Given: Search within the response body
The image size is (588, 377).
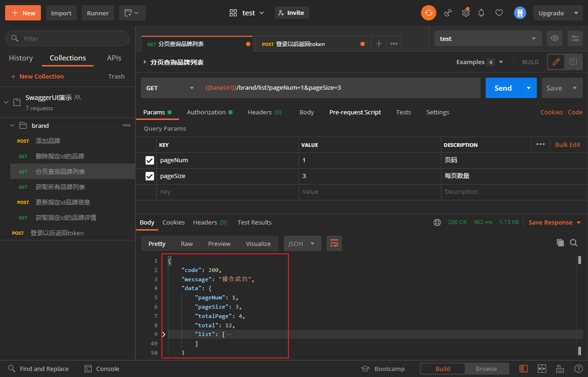Looking at the screenshot, I should point(574,243).
